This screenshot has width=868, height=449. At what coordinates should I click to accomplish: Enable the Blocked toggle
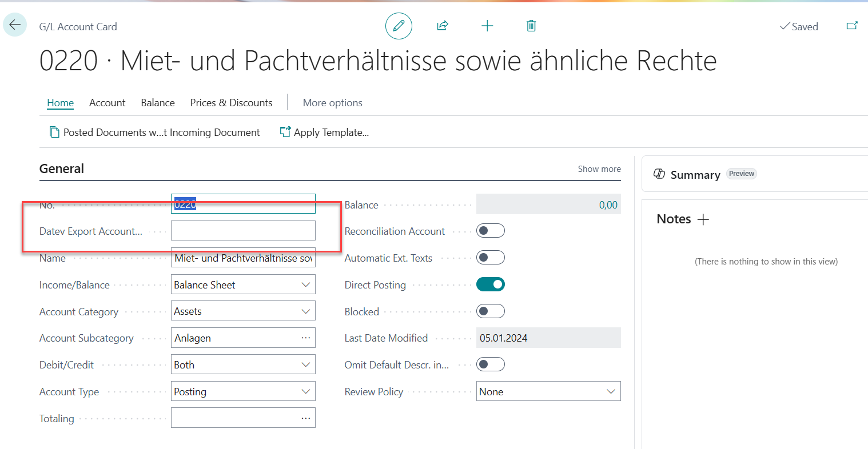pyautogui.click(x=491, y=311)
